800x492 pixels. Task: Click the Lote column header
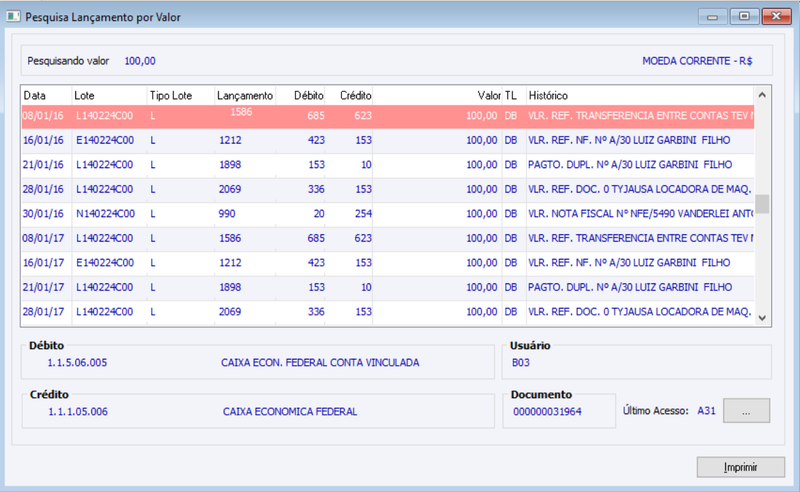(109, 95)
